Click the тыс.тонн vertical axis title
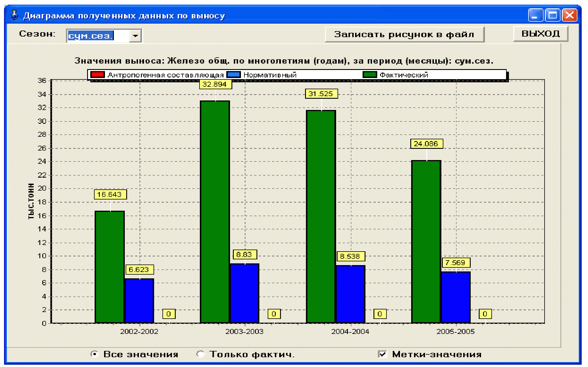The width and height of the screenshot is (588, 367). [31, 201]
